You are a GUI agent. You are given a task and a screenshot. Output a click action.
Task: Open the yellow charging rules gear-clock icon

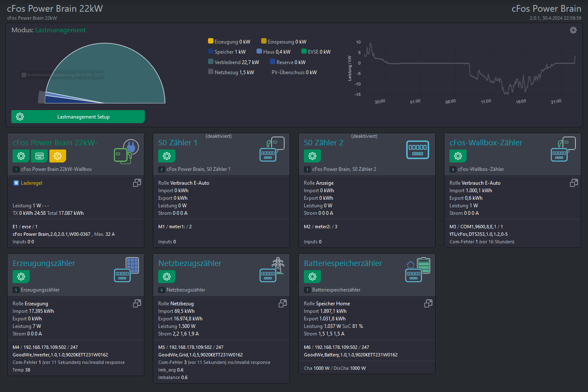58,156
